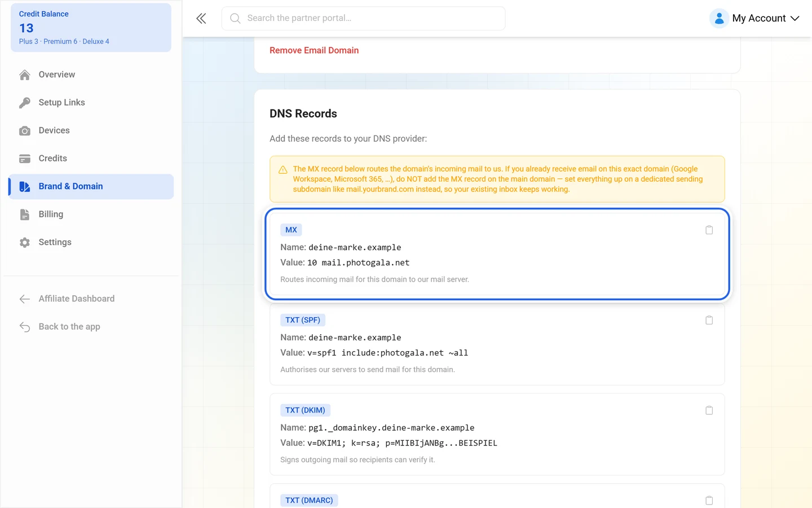Click the Billing document icon
Screen dimensions: 812x508
pyautogui.click(x=25, y=214)
